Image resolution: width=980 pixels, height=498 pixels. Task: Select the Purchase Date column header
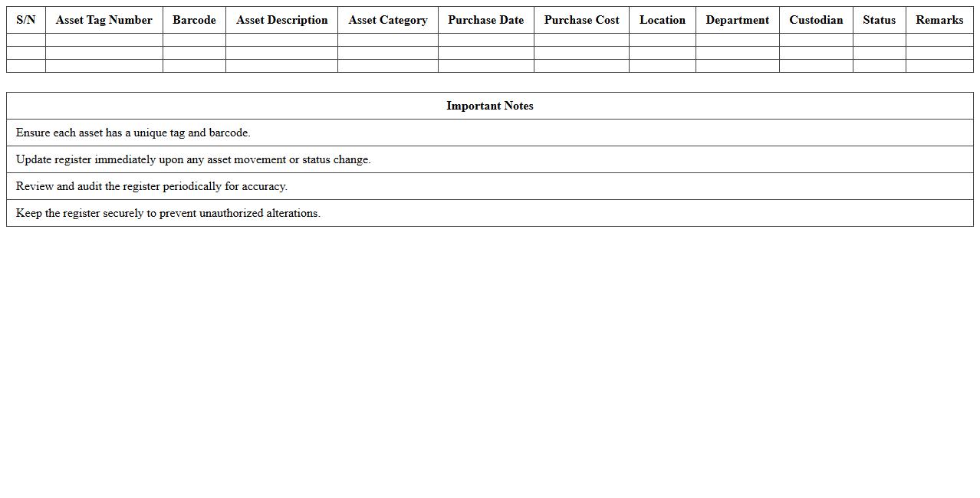coord(485,20)
